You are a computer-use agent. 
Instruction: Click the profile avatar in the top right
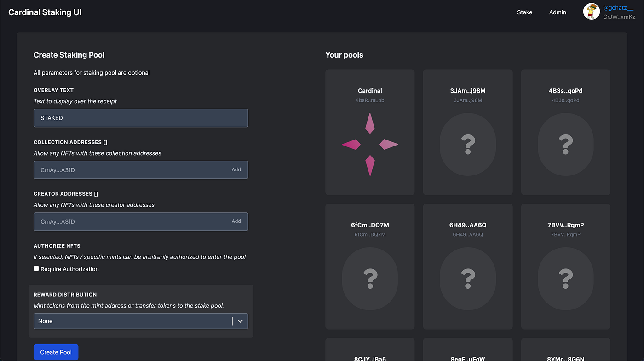(592, 12)
